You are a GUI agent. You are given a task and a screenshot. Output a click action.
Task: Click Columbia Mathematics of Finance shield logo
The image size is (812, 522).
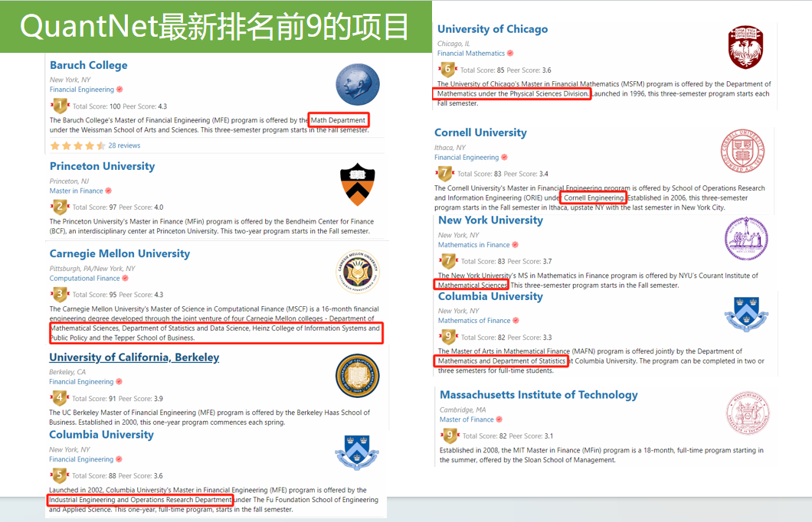coord(746,314)
